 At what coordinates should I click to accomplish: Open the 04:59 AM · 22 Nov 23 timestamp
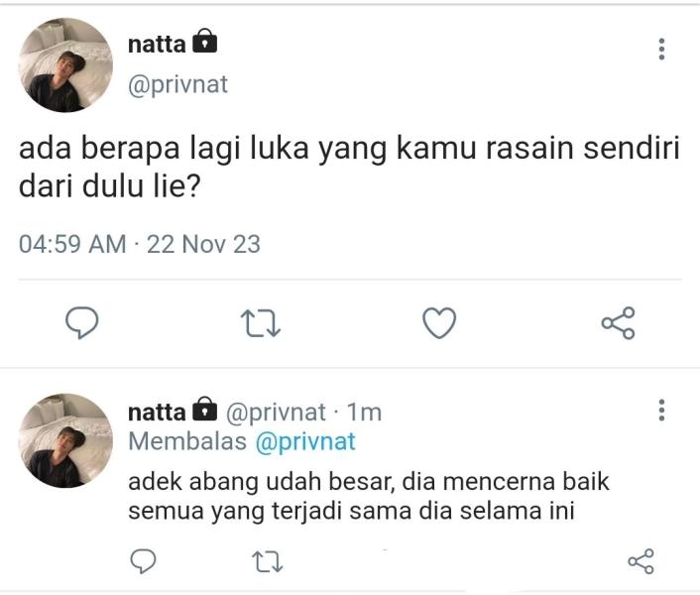140,244
